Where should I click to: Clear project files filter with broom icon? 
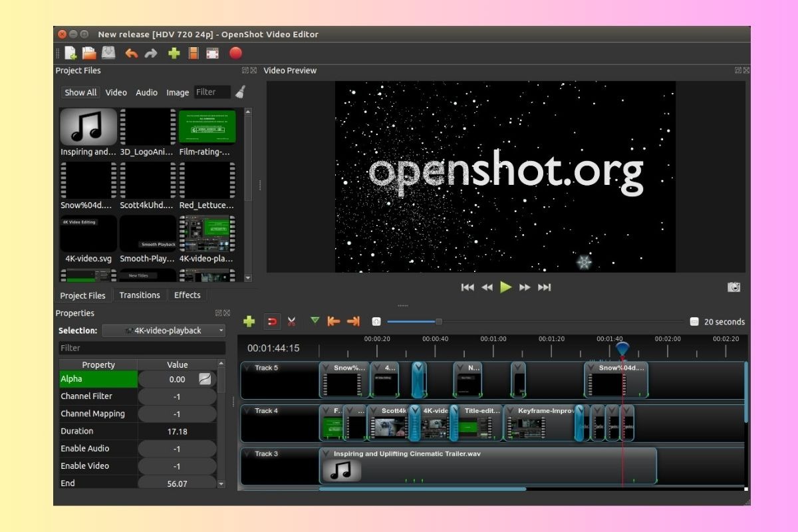240,92
